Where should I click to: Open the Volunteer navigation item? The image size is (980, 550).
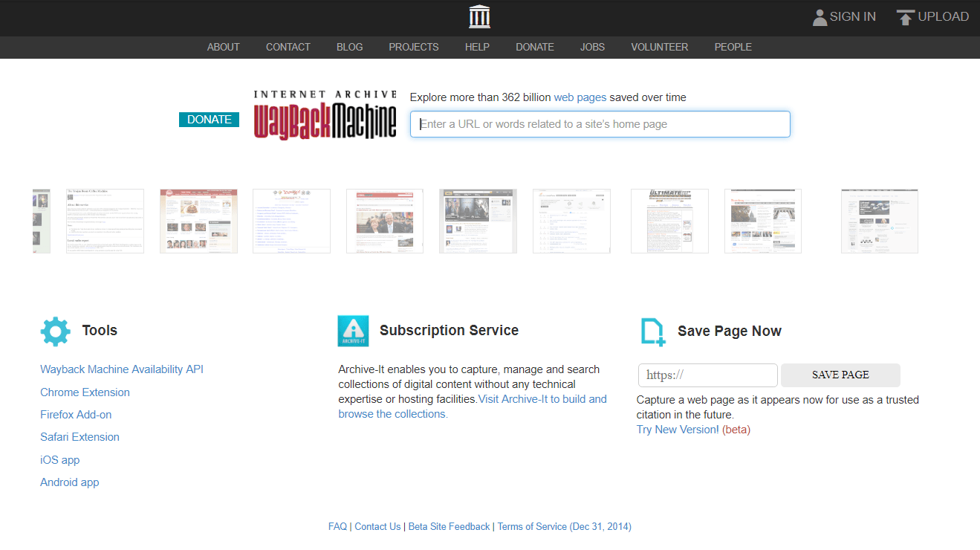point(660,47)
